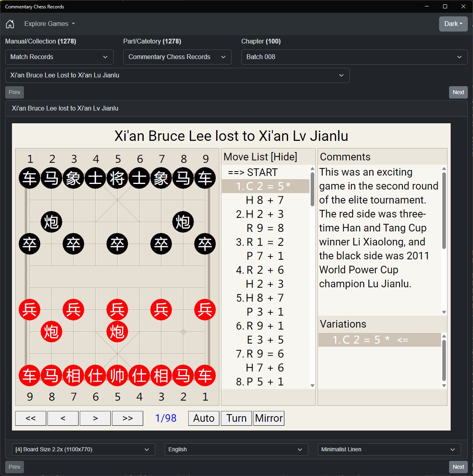Click the top Next button
The height and width of the screenshot is (476, 473).
[x=458, y=92]
